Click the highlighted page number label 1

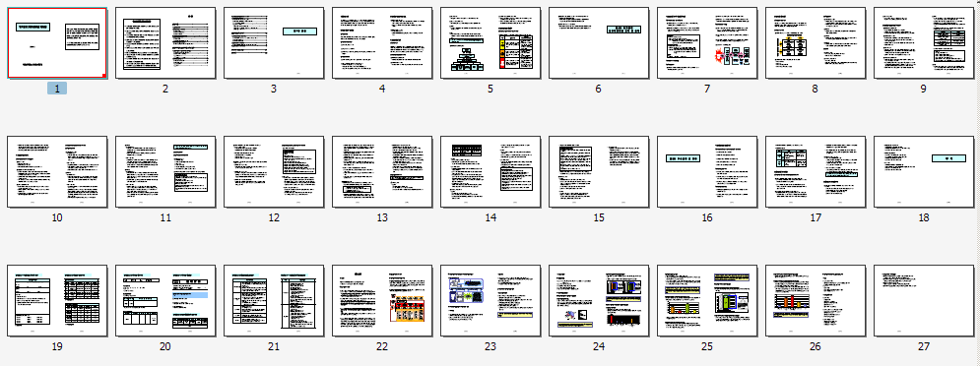(57, 89)
